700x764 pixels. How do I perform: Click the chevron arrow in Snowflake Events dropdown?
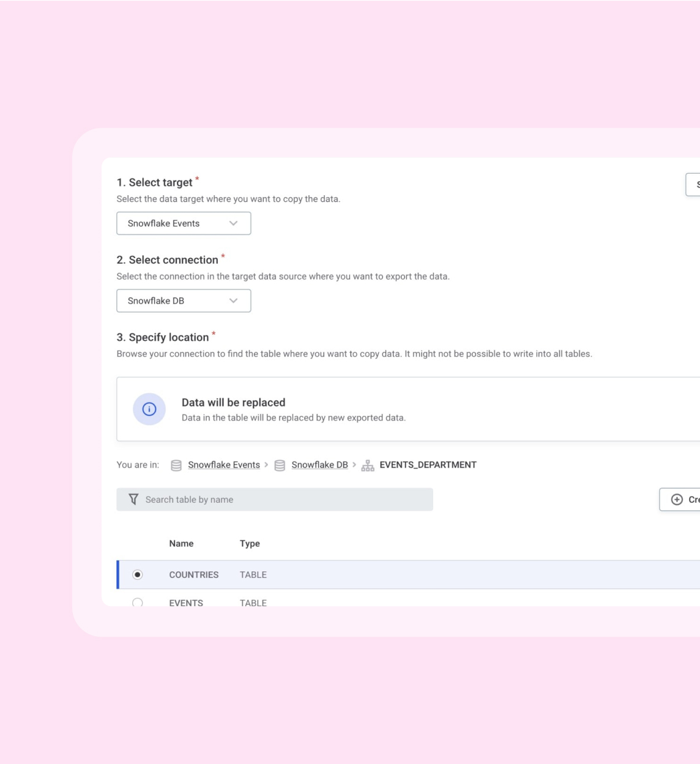pos(233,223)
